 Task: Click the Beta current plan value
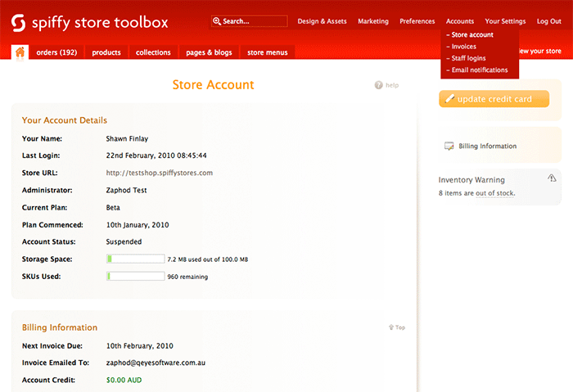pos(113,208)
